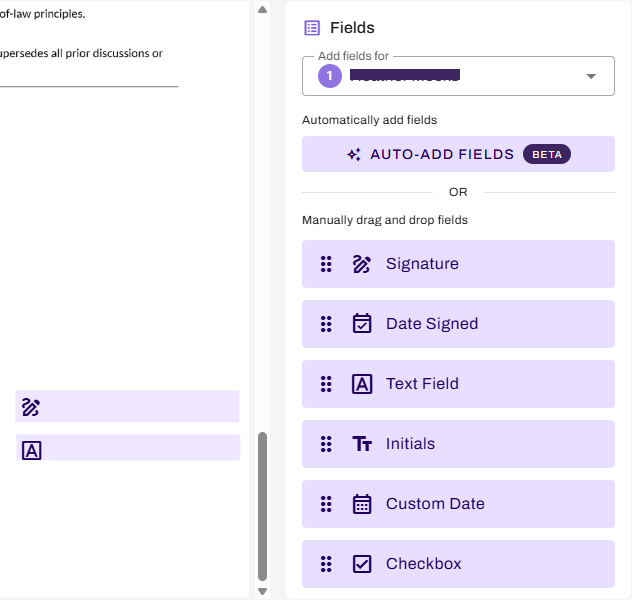The height and width of the screenshot is (600, 632).
Task: Click the dropdown arrow in recipient selector
Action: 591,76
